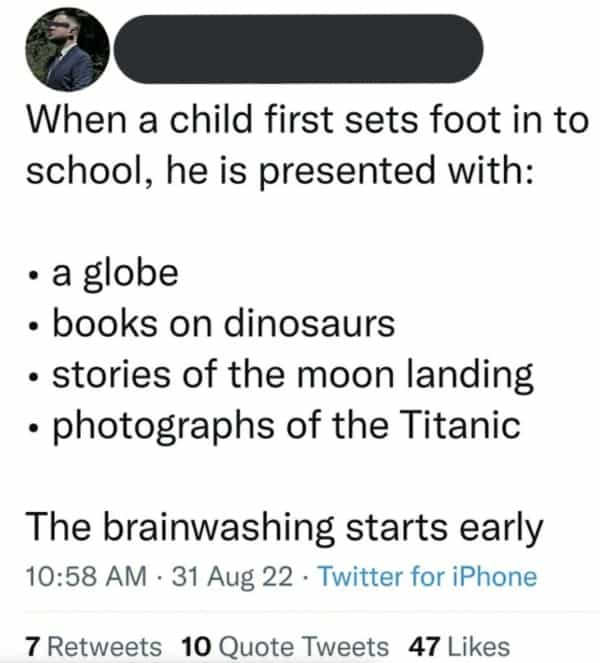Click the 'photographs of the Titanic' line

[x=285, y=426]
